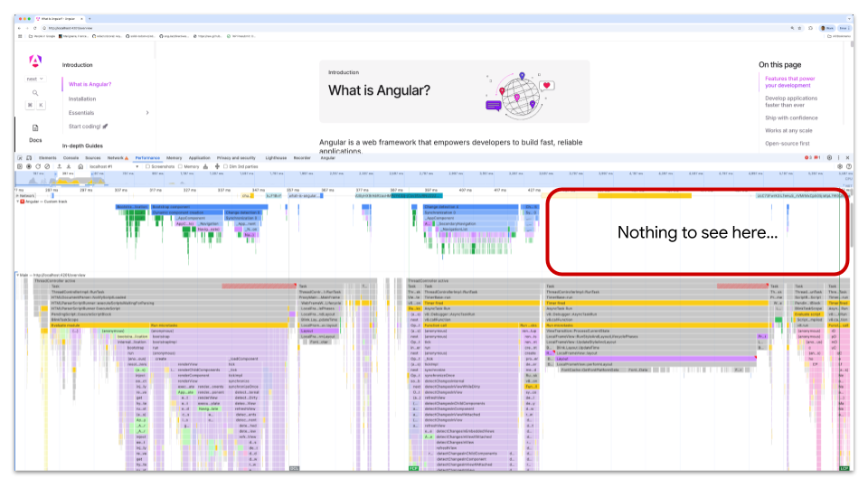Click the toggle sidebar icon in Performance toolbar
Screen dimensions: 868x488
pos(20,166)
